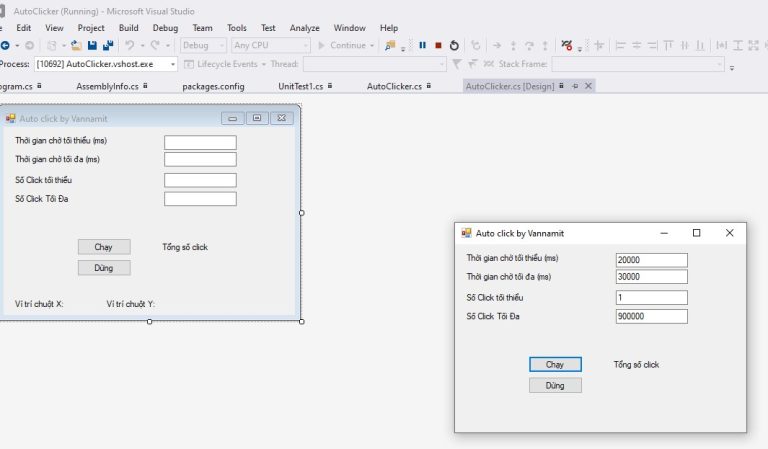
Task: Click the Số Click Tối Đa field showing 900000
Action: (651, 316)
